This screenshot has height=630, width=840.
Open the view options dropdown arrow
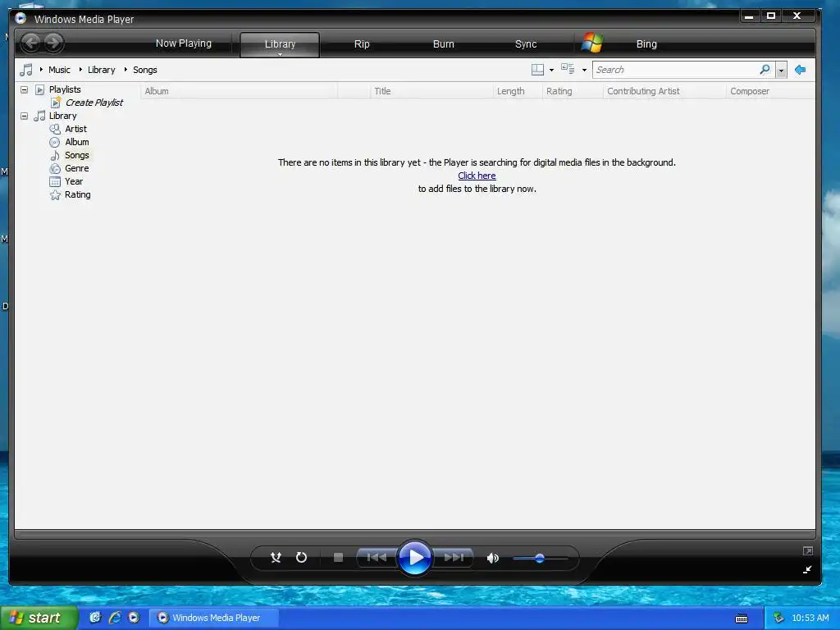coord(584,70)
